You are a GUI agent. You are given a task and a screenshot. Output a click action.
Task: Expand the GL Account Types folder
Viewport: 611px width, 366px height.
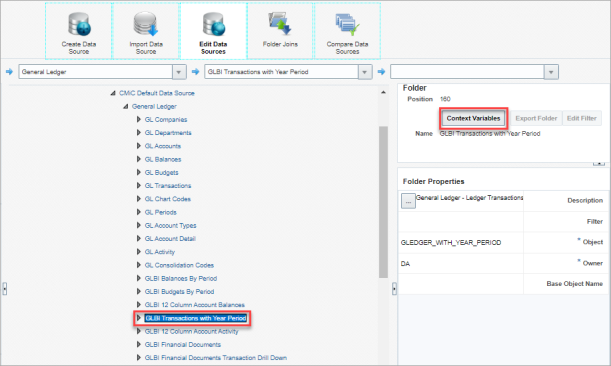tap(138, 225)
